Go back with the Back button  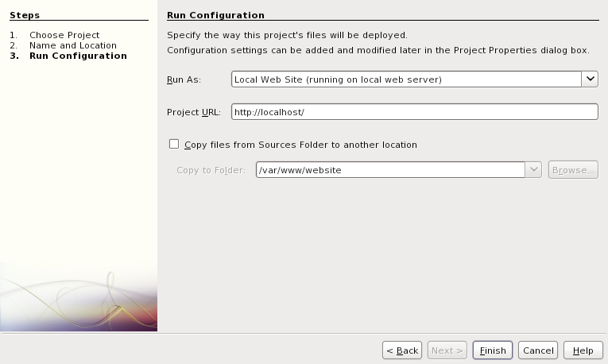402,350
